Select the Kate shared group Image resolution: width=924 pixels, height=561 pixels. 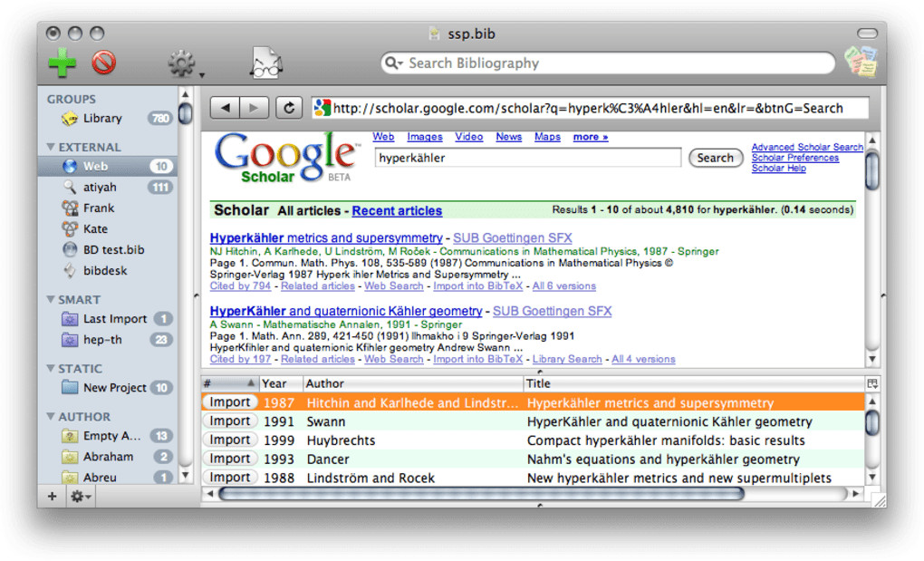tap(108, 228)
